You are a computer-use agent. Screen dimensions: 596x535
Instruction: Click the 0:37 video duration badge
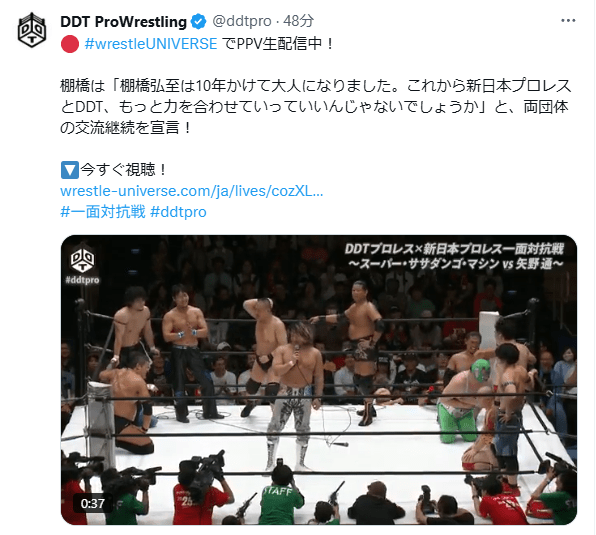click(92, 504)
